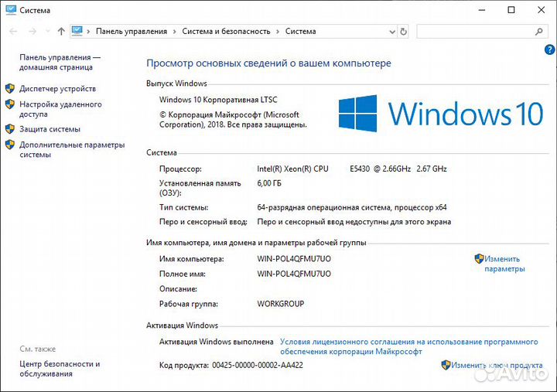Click the search magnifier icon
557x392 pixels.
539,32
